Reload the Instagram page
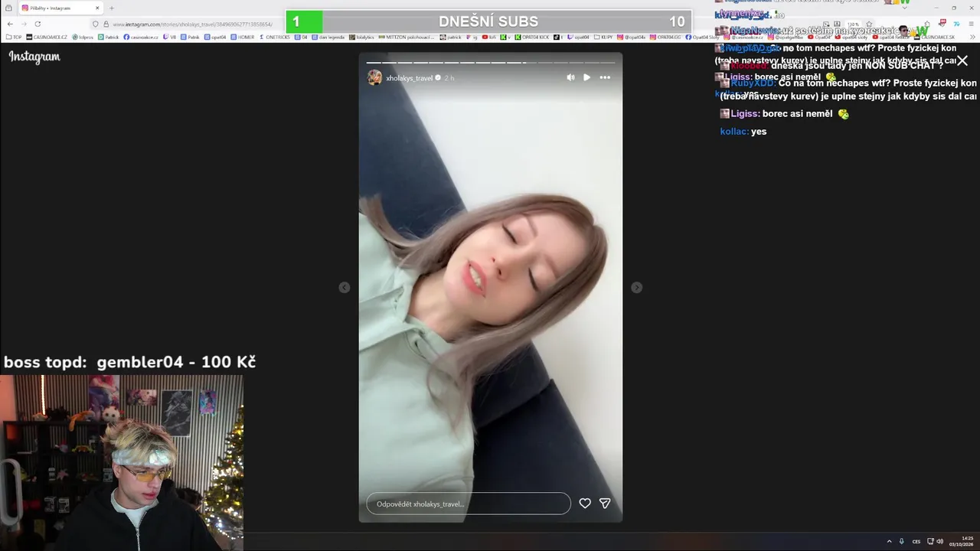Viewport: 980px width, 551px height. tap(38, 24)
